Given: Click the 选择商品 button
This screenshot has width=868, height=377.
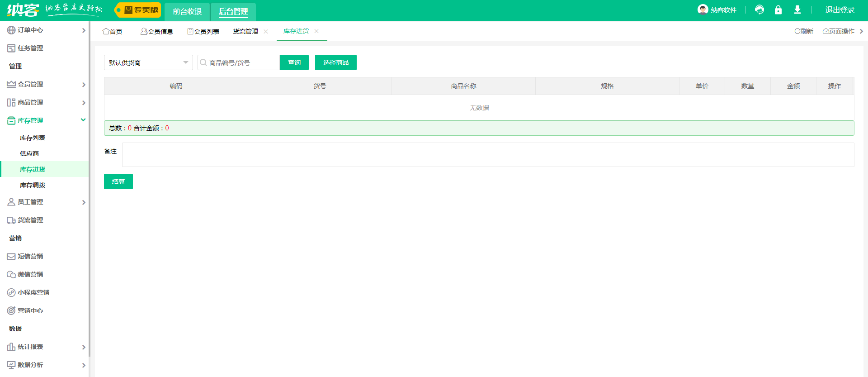Looking at the screenshot, I should pos(335,62).
